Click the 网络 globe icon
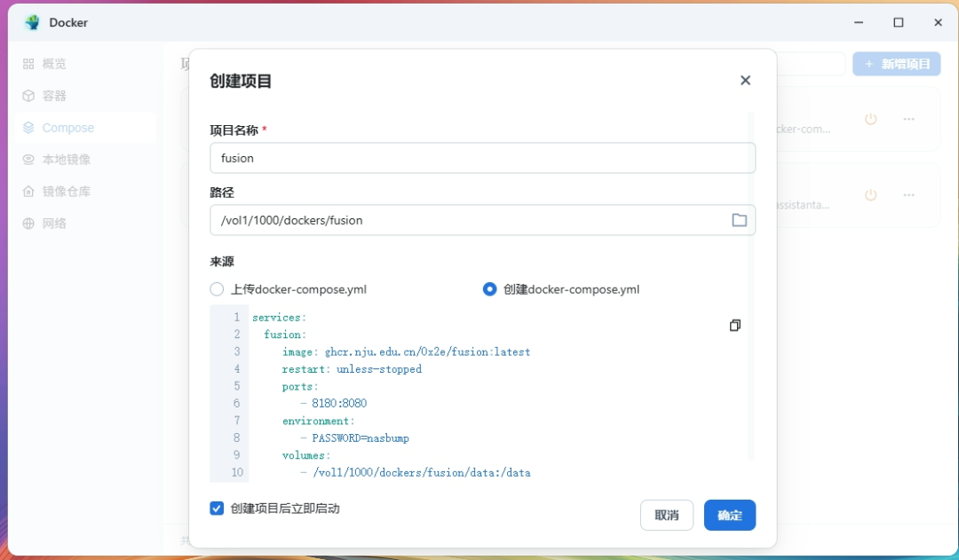 coord(28,223)
